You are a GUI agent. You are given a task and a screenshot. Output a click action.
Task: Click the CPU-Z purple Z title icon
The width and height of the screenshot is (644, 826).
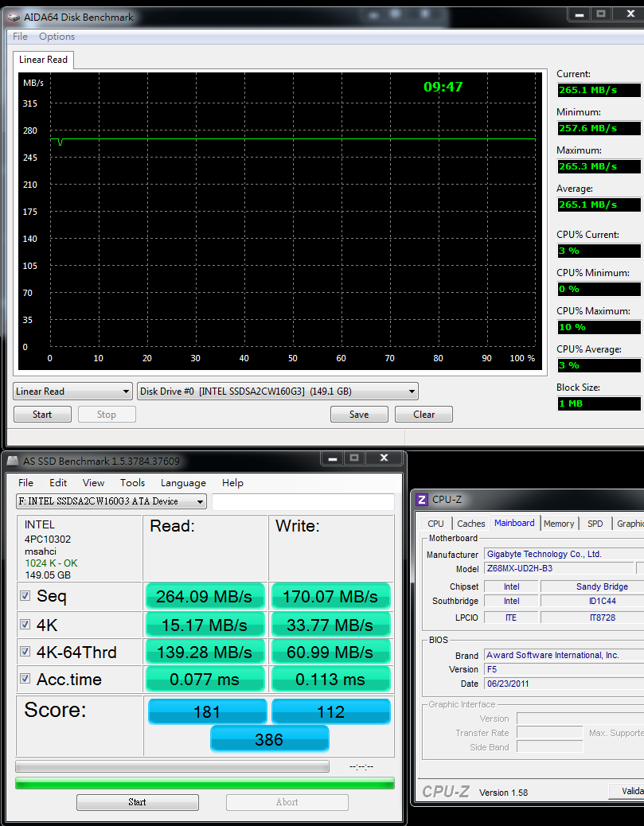coord(422,500)
